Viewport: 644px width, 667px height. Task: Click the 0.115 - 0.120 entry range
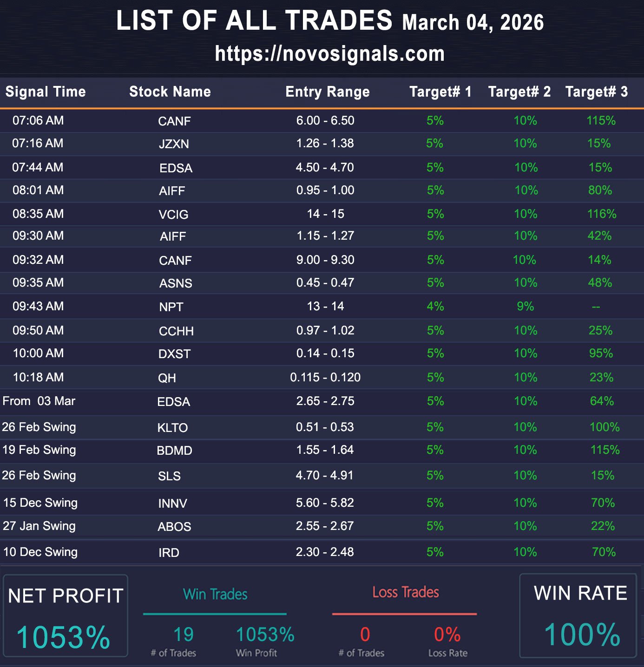click(x=325, y=377)
